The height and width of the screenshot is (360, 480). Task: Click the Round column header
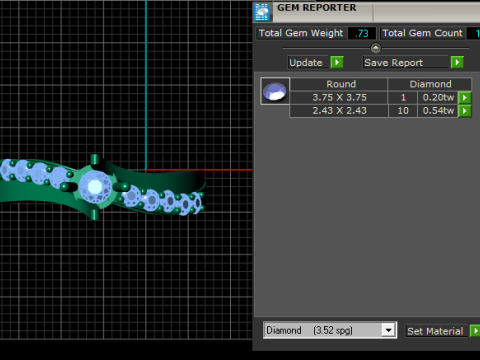tap(339, 84)
